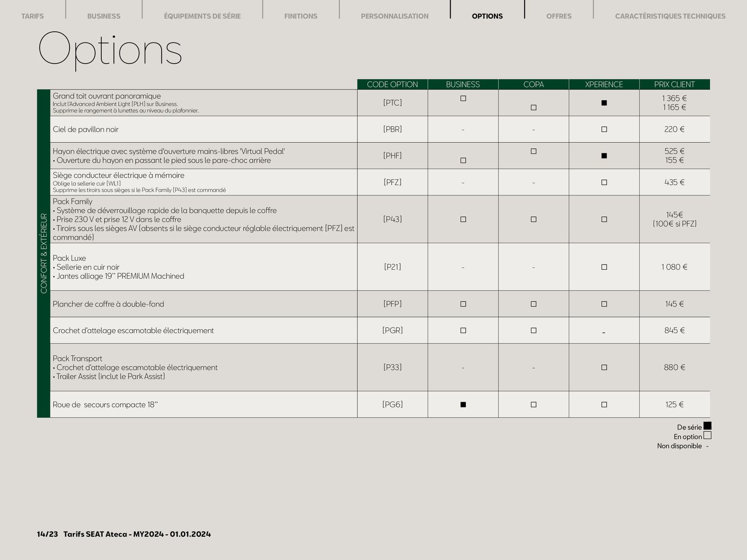Click Copa checkbox for Grand toit ouvrant
Viewport: 747px width, 560px height.
click(x=534, y=107)
